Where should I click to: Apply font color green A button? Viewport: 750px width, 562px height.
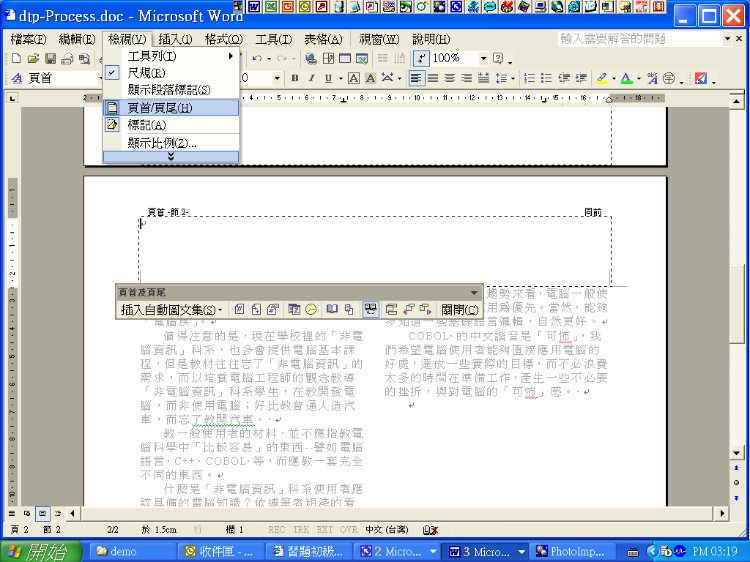(627, 78)
